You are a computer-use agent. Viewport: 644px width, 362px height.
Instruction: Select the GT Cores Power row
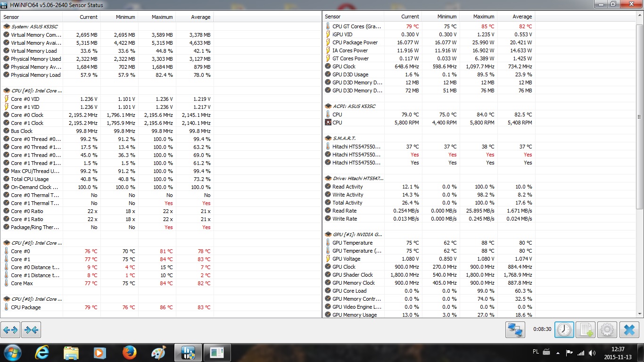coord(429,58)
